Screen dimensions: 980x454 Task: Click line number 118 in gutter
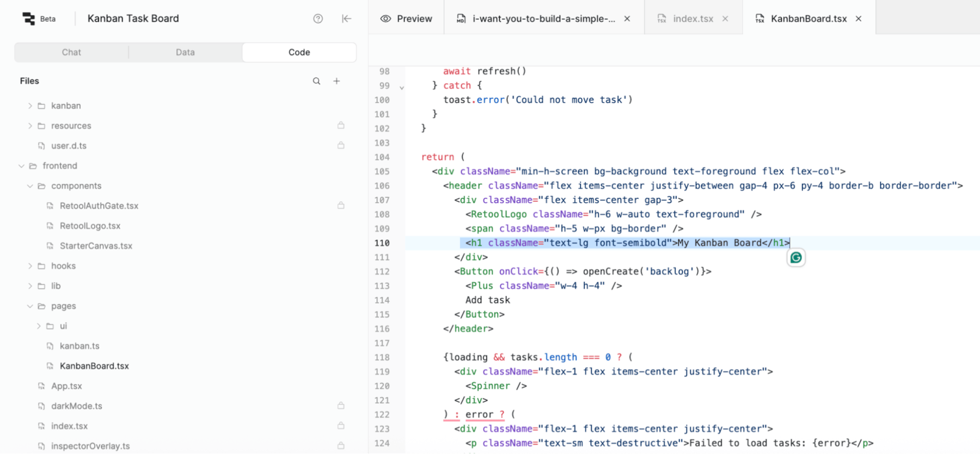pos(382,358)
